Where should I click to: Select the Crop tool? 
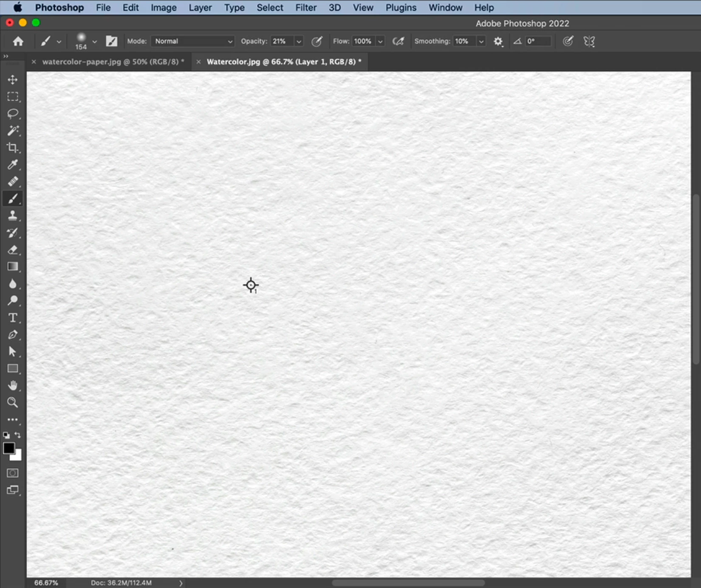point(13,147)
